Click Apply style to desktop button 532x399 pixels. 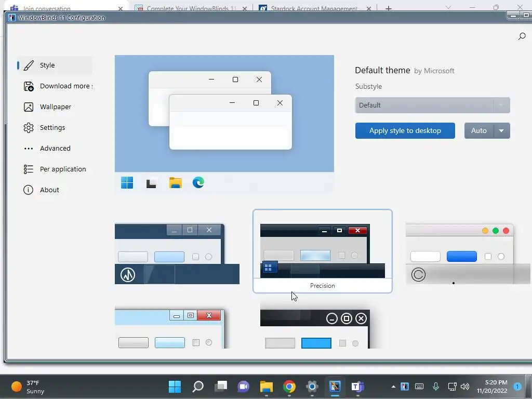(405, 130)
